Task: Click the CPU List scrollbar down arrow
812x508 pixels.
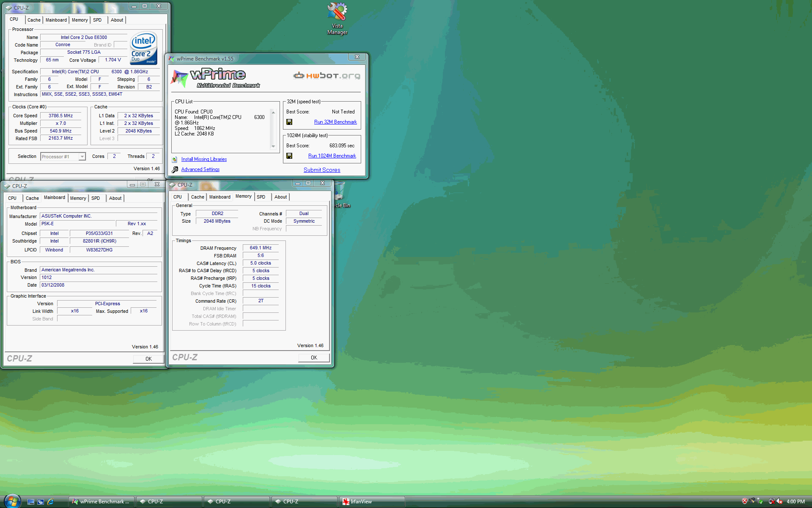Action: (273, 146)
